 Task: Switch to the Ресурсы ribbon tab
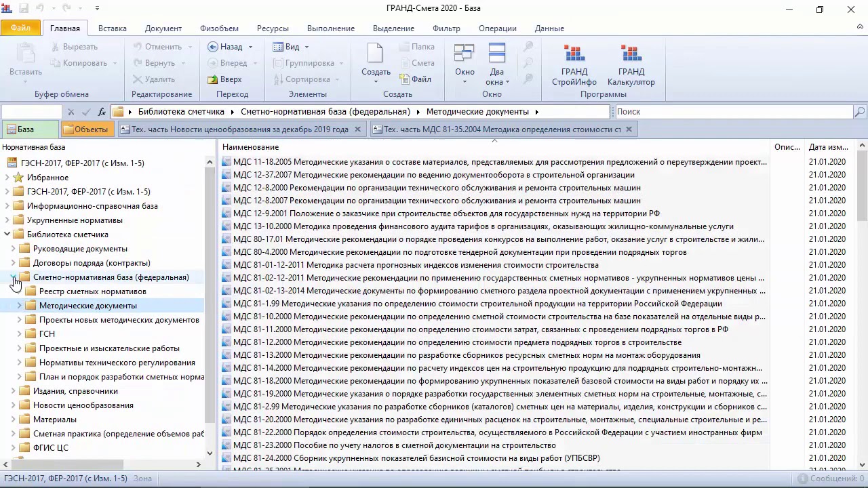pos(273,28)
